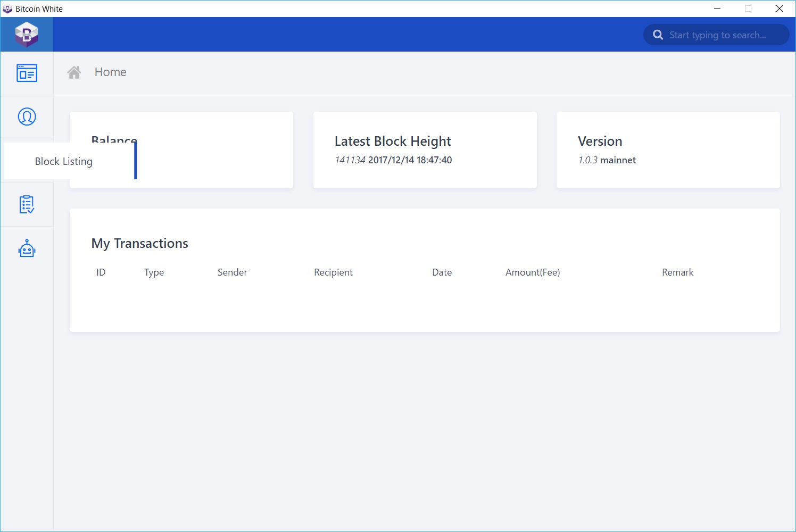The width and height of the screenshot is (796, 532).
Task: Click the block timestamp 2017/12/14 18:47:40
Action: pyautogui.click(x=410, y=160)
